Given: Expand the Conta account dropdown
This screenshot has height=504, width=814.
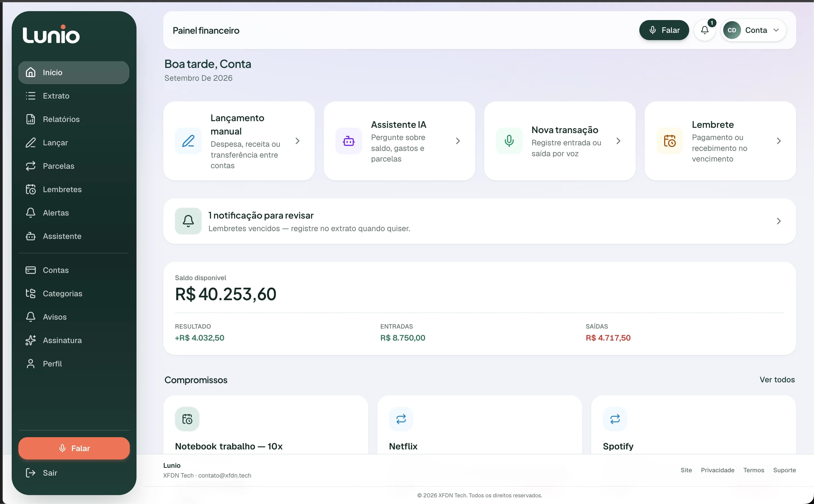Looking at the screenshot, I should [x=753, y=30].
